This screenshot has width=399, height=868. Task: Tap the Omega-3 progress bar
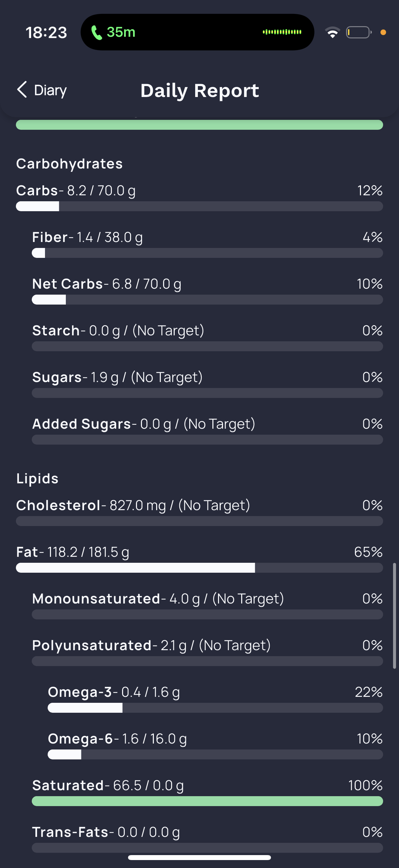[215, 708]
